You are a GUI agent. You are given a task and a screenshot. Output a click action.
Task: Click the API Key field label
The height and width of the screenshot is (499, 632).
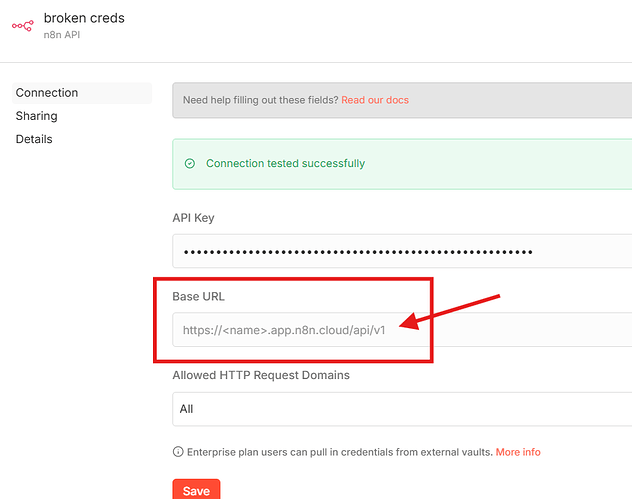tap(193, 218)
